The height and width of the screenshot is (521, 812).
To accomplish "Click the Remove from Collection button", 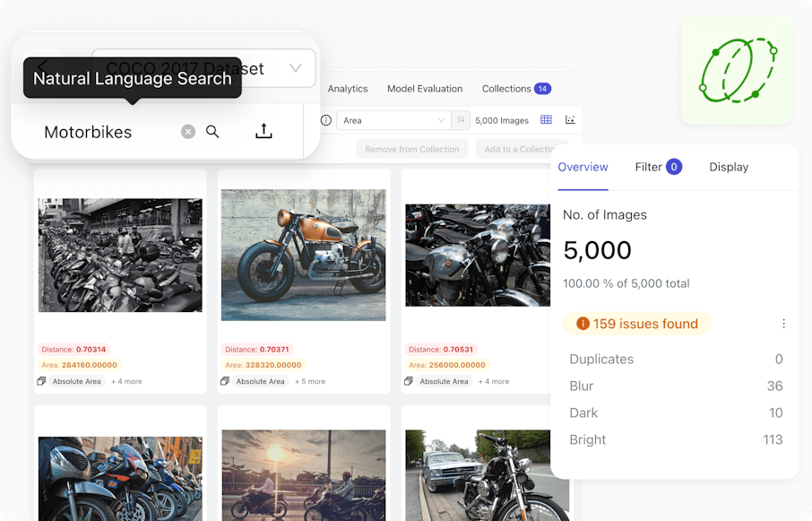I will tap(411, 149).
